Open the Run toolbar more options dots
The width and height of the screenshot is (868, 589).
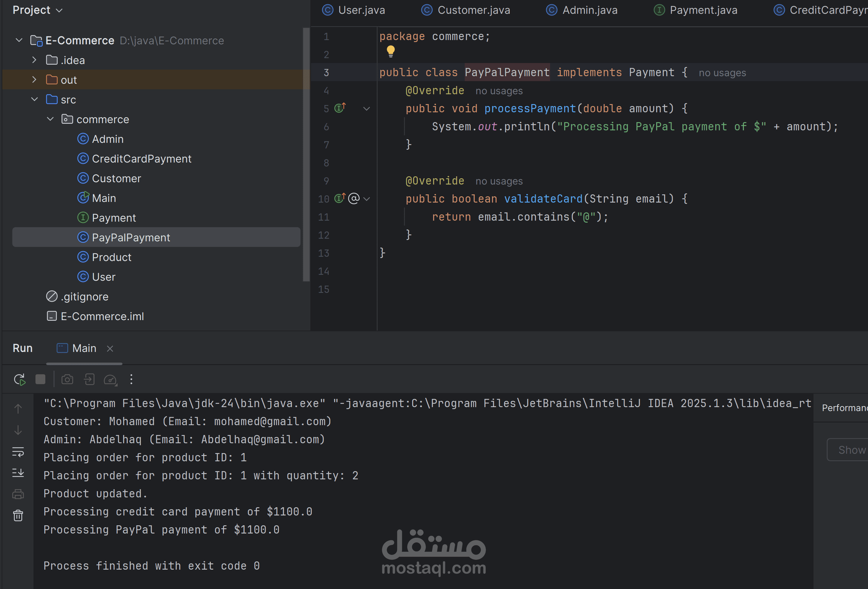131,380
